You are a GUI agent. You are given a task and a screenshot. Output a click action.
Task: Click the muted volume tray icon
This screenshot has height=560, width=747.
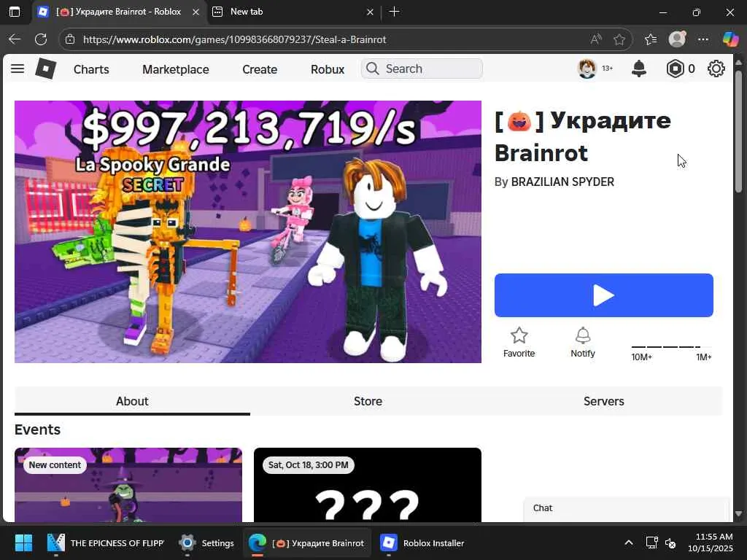point(670,542)
